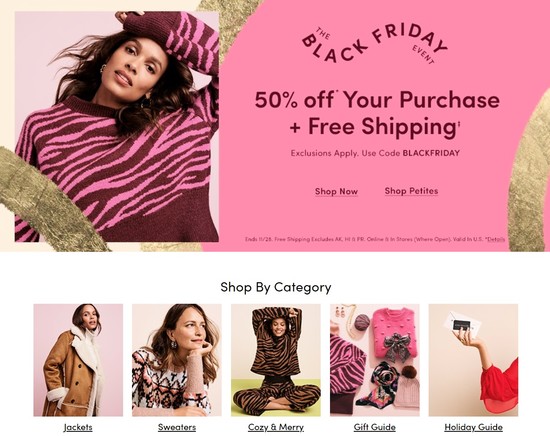Select the BLACKFRIDAY promo code text

(x=431, y=153)
